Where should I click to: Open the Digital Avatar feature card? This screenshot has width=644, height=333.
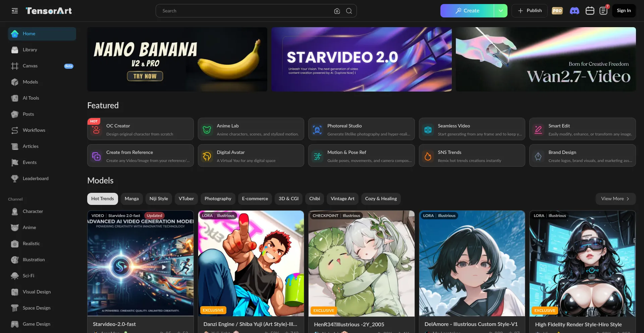click(x=251, y=156)
